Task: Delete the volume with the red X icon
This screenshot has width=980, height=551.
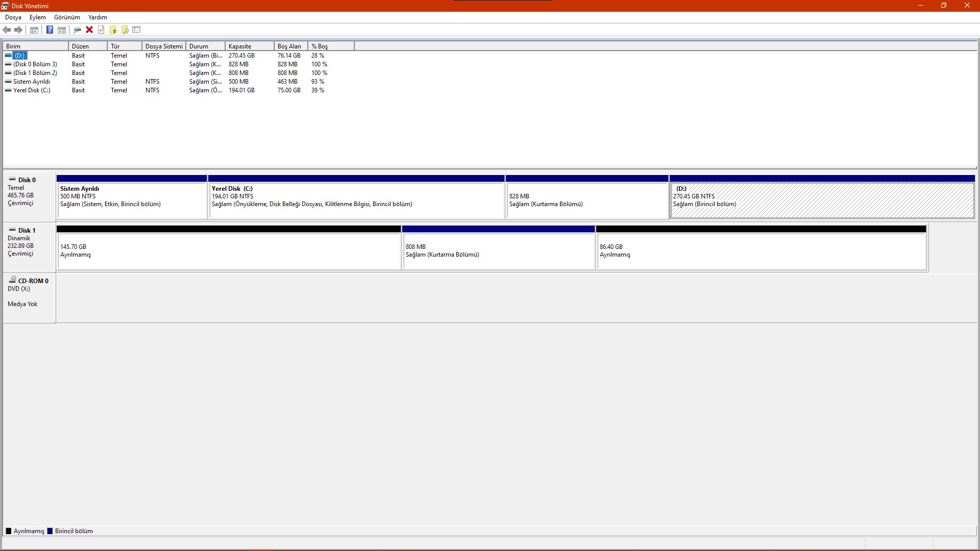Action: (x=89, y=30)
